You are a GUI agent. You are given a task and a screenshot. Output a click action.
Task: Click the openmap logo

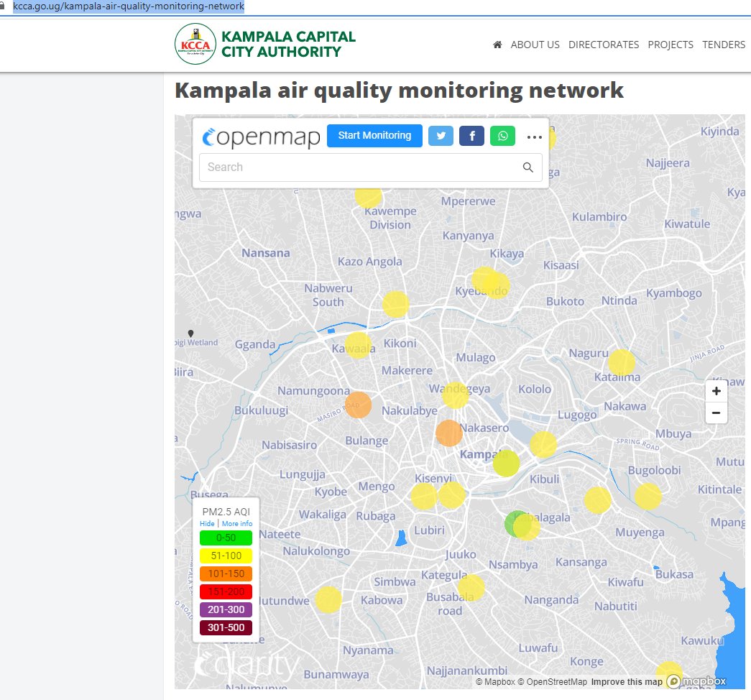[x=261, y=137]
